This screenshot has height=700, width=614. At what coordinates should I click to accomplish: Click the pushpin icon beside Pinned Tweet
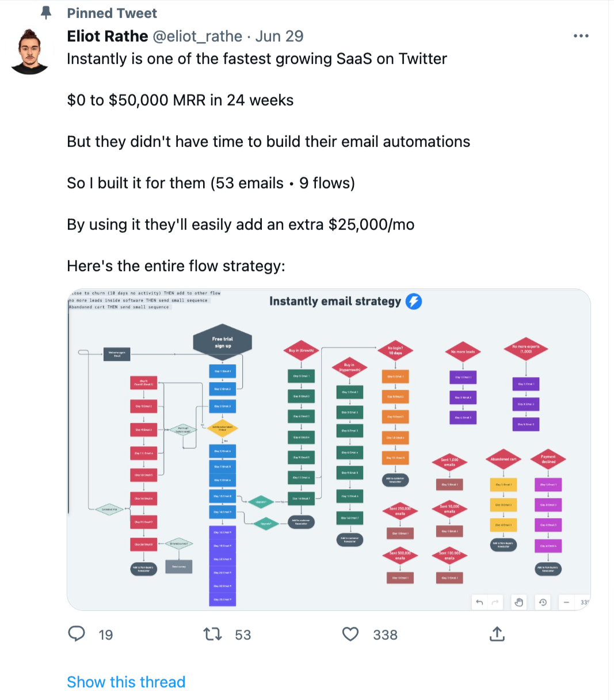(47, 13)
